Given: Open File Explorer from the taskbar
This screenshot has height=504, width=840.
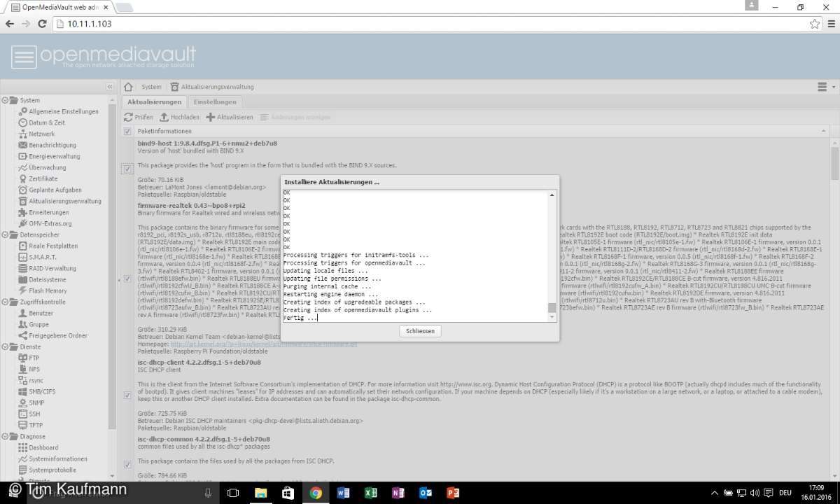Looking at the screenshot, I should 260,493.
